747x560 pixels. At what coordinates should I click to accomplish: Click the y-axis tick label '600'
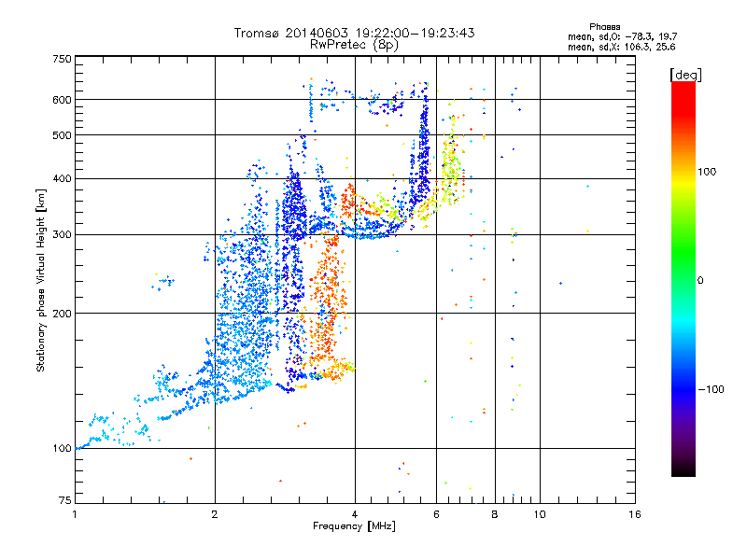coord(62,100)
